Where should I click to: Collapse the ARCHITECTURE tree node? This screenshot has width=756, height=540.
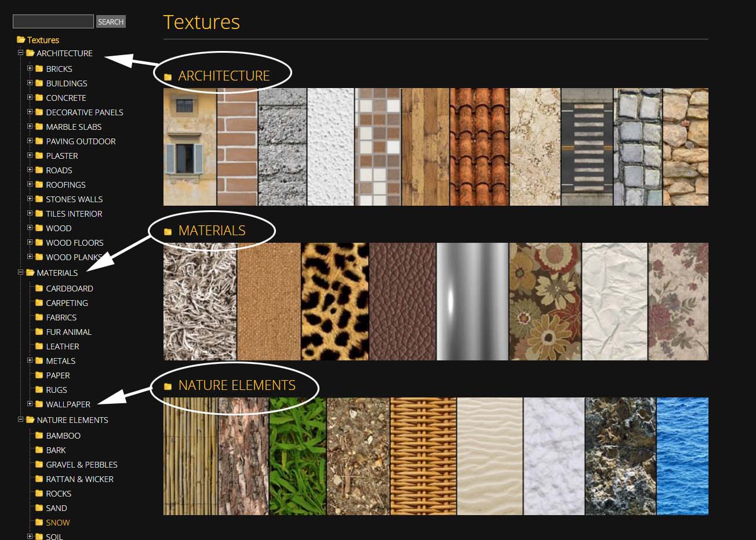[20, 53]
